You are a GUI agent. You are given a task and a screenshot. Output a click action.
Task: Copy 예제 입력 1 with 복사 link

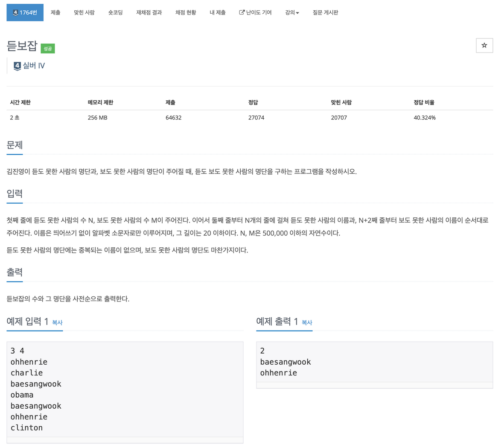coord(57,322)
